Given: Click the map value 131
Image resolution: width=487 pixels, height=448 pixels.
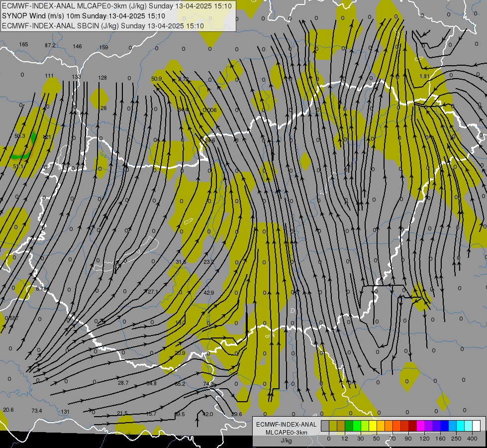Looking at the screenshot, I should pyautogui.click(x=65, y=412).
